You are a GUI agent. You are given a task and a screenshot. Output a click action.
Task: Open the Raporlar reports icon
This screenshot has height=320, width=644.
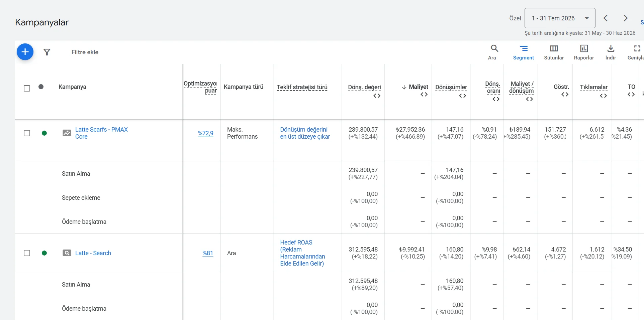point(584,52)
